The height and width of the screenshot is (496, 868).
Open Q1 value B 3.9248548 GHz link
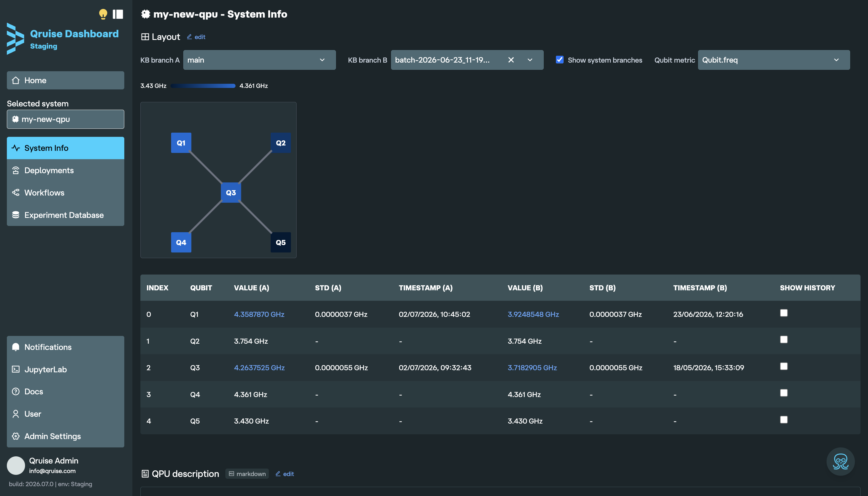533,314
